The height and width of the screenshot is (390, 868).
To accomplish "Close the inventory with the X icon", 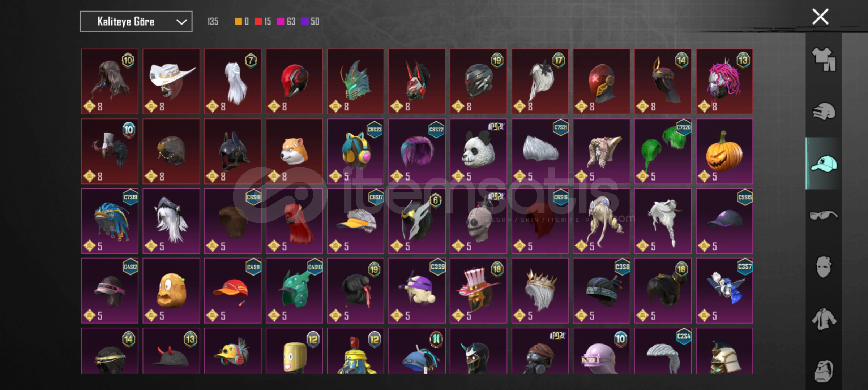I will [820, 17].
